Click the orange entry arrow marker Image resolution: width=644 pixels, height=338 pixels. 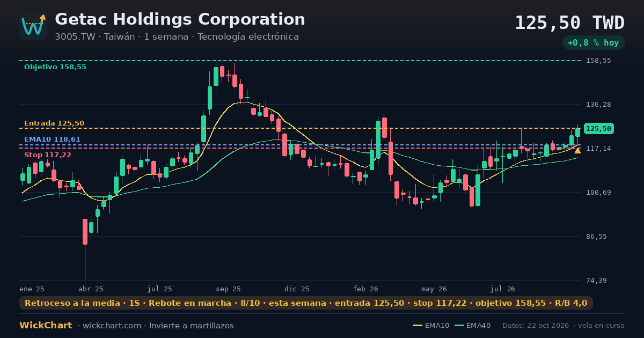click(x=577, y=151)
